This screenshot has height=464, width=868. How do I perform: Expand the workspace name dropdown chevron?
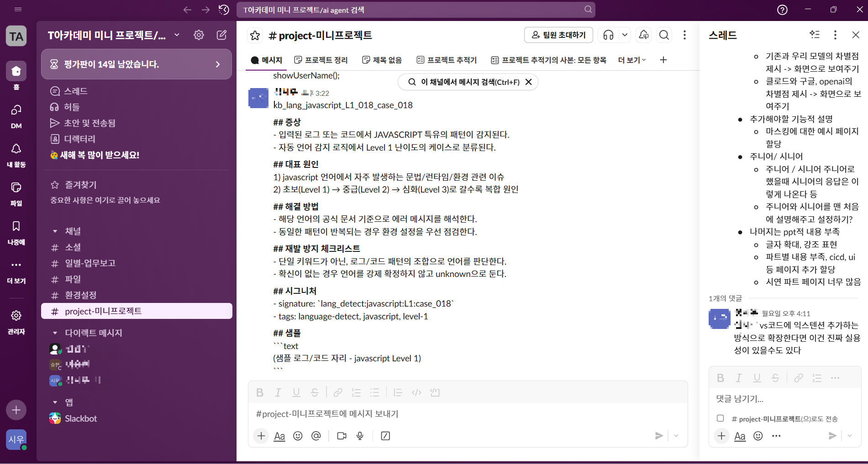click(177, 35)
